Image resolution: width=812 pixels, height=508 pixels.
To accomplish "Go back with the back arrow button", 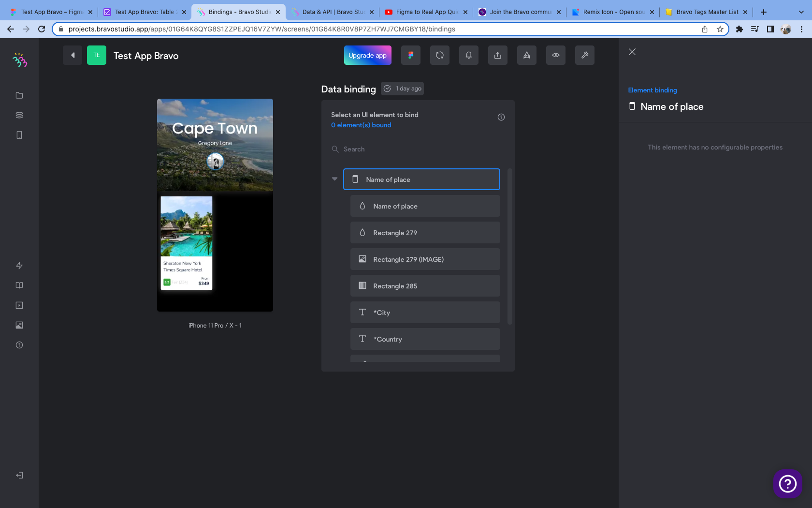I will 72,55.
